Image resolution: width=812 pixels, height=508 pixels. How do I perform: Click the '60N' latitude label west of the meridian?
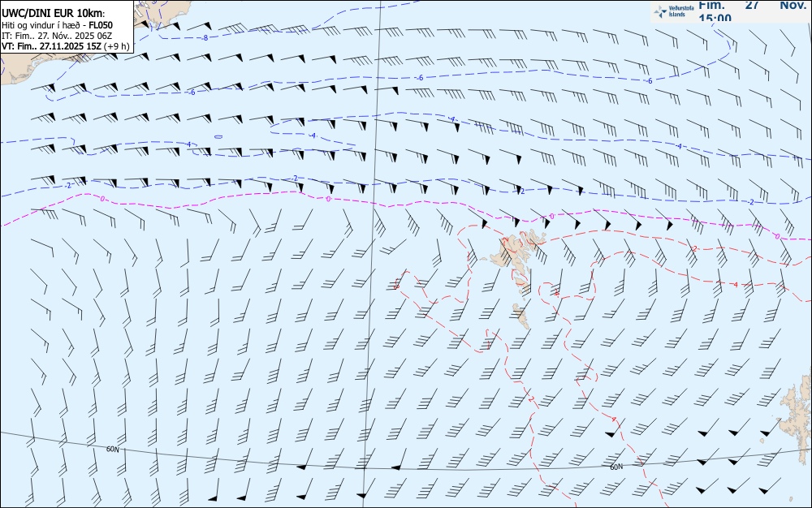(x=112, y=449)
